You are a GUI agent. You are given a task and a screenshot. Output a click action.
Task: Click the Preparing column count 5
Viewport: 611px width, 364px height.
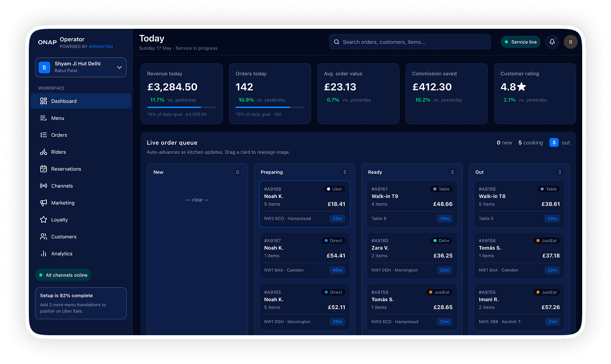[345, 172]
